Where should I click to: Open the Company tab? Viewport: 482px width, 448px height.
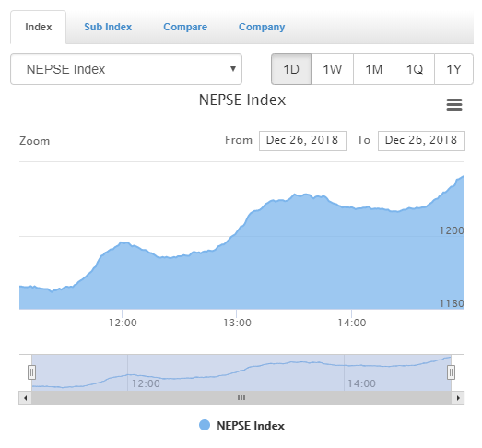click(262, 27)
